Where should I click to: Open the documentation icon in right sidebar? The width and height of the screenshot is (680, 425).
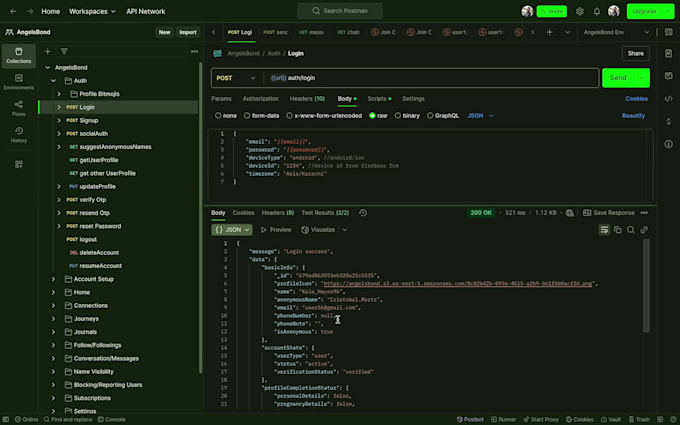point(668,53)
